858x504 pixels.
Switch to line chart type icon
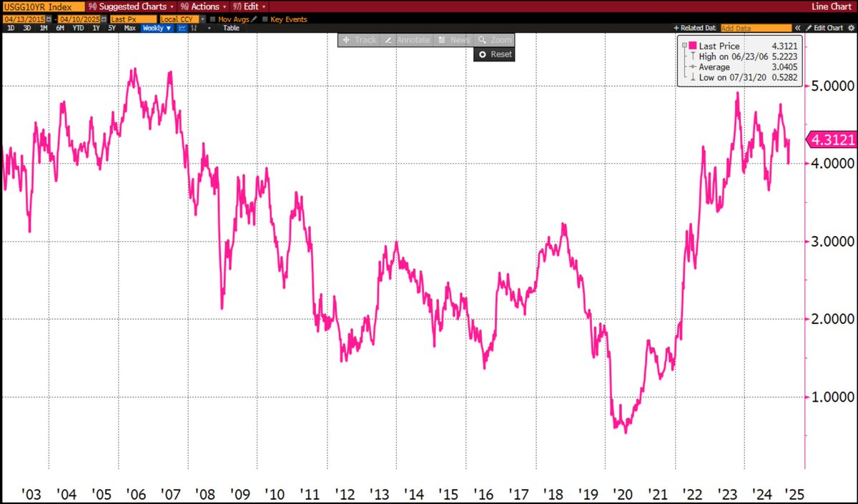click(182, 28)
